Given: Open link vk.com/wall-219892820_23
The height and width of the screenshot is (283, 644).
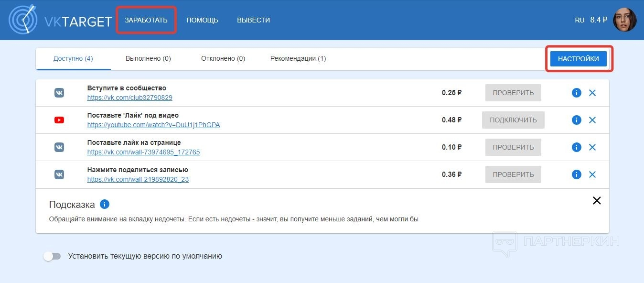Looking at the screenshot, I should [138, 179].
